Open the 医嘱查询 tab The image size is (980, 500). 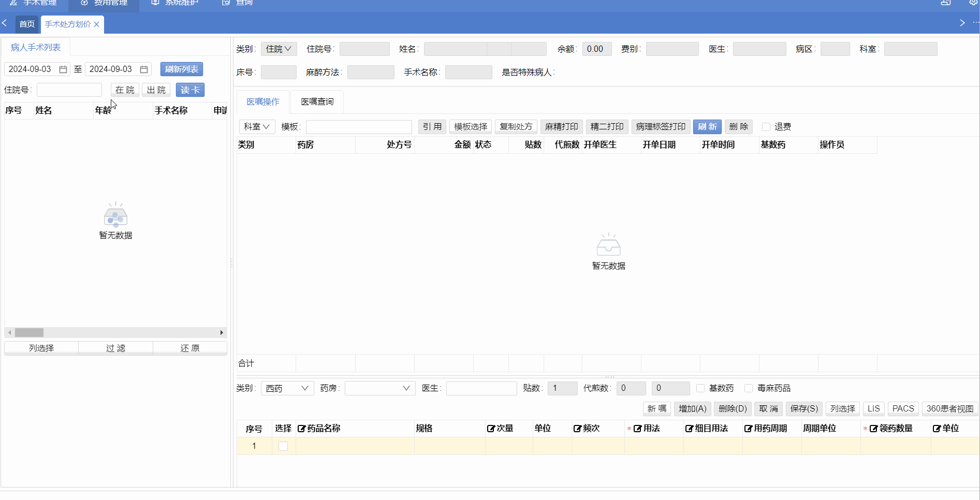(317, 102)
